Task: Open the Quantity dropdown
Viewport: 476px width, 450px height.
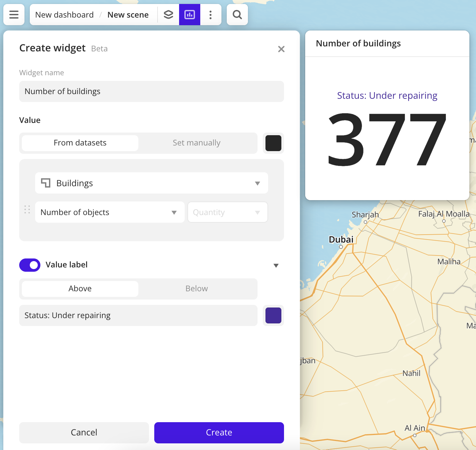Action: 228,212
